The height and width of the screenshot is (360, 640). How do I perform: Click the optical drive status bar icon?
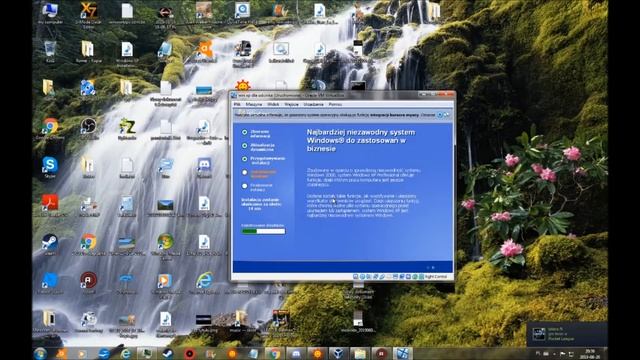tap(362, 277)
